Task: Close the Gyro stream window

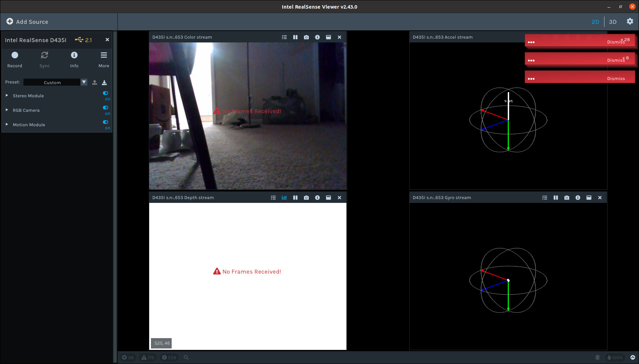Action: [600, 198]
